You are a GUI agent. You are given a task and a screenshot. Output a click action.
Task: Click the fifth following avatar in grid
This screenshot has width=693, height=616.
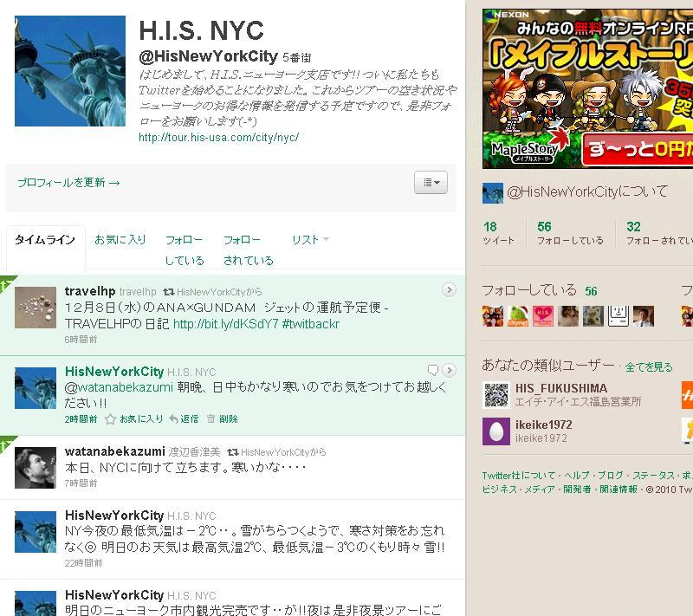(x=593, y=316)
